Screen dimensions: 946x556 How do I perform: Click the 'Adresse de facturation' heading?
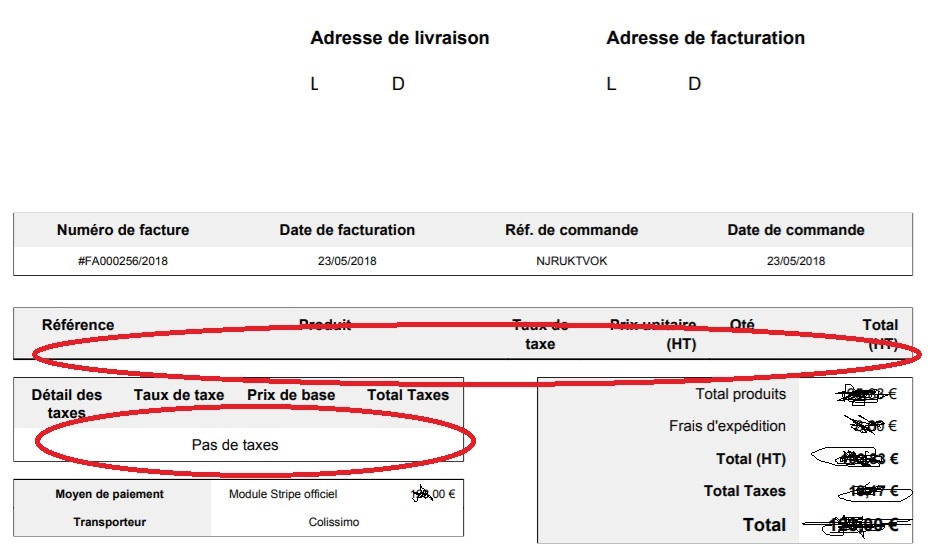pyautogui.click(x=705, y=38)
